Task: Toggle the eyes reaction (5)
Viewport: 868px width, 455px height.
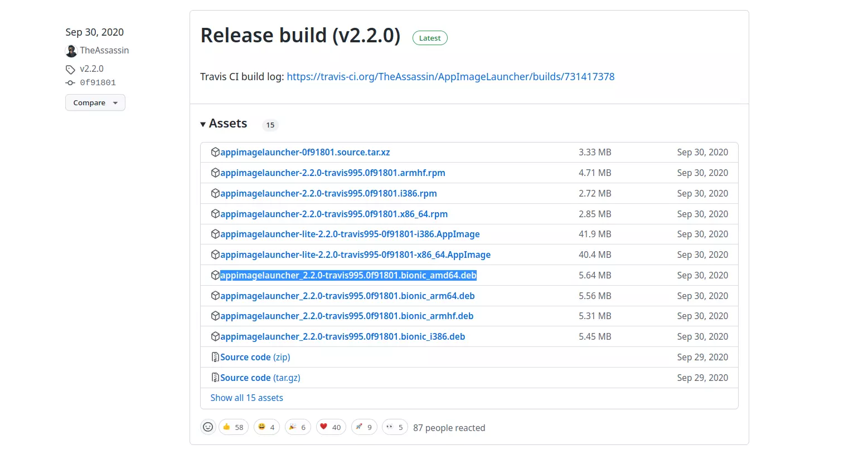Action: (395, 427)
